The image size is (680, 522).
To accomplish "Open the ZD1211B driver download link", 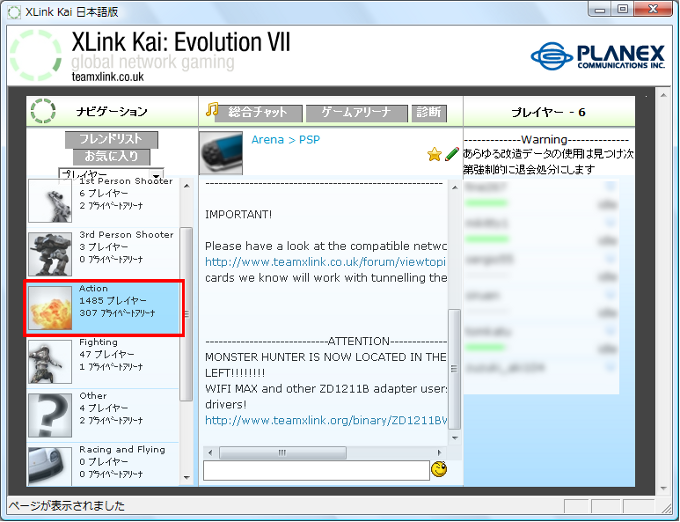I will coord(325,420).
